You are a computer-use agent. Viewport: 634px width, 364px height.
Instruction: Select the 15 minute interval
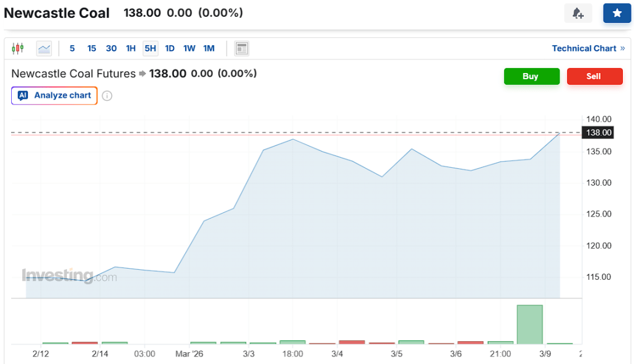(x=92, y=48)
